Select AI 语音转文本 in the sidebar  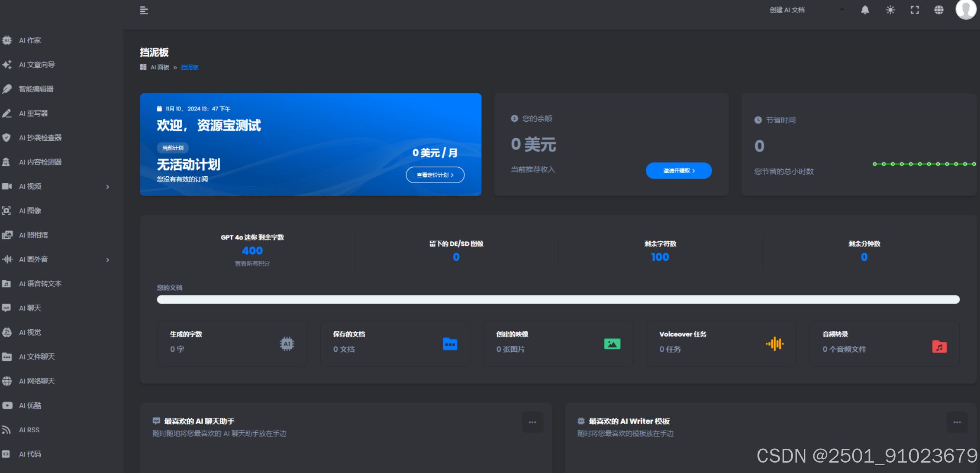40,284
